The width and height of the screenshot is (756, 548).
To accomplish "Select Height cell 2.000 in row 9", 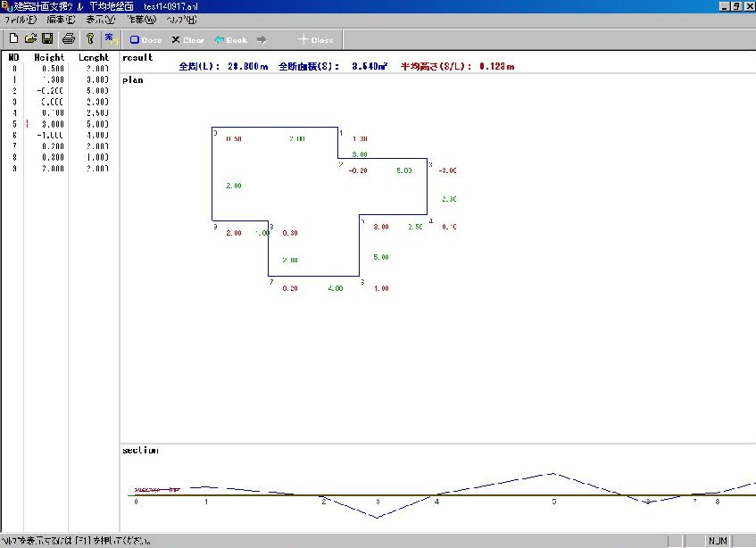I will coord(53,168).
